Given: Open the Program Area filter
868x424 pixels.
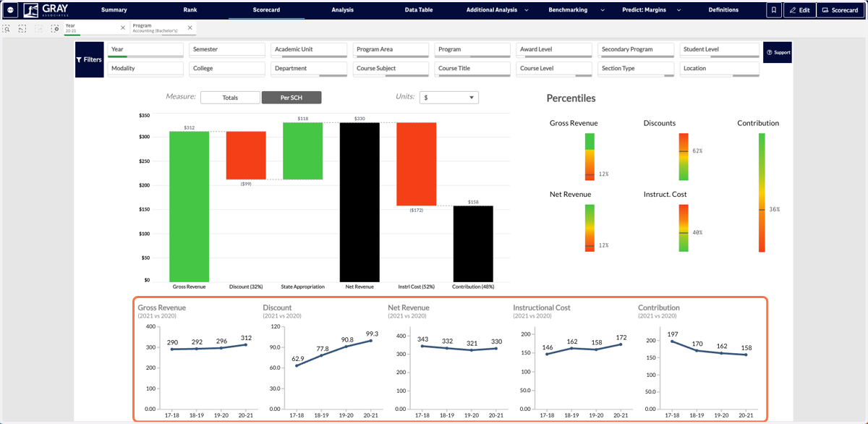Looking at the screenshot, I should click(x=391, y=50).
